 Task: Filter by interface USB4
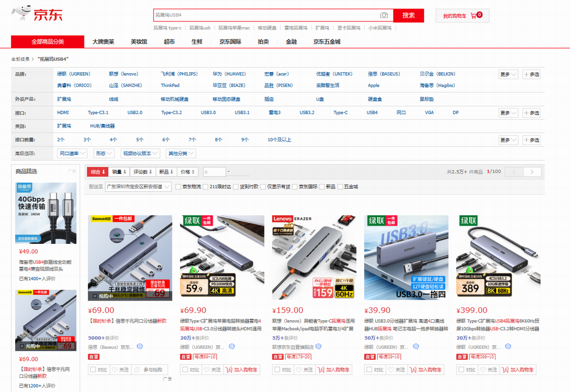372,113
